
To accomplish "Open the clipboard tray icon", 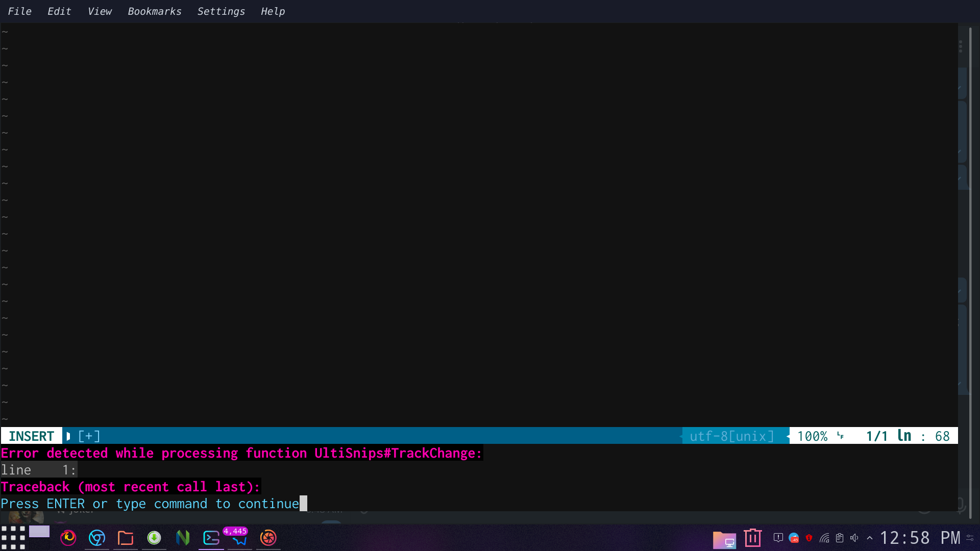I will coord(840,538).
